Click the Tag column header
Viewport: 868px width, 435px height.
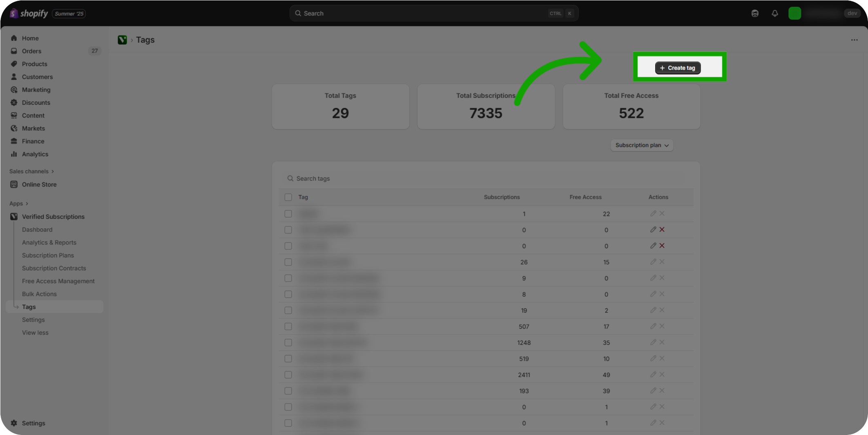click(303, 197)
